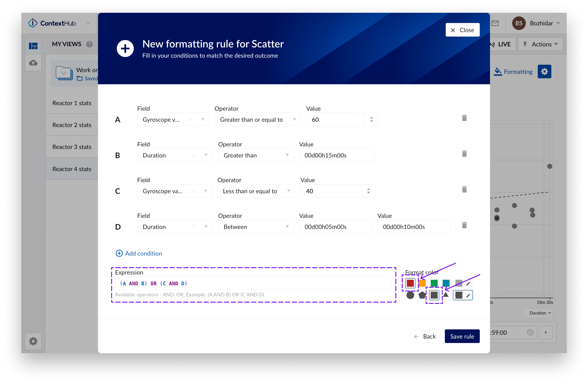
Task: Select the circle marker shape
Action: pos(410,295)
